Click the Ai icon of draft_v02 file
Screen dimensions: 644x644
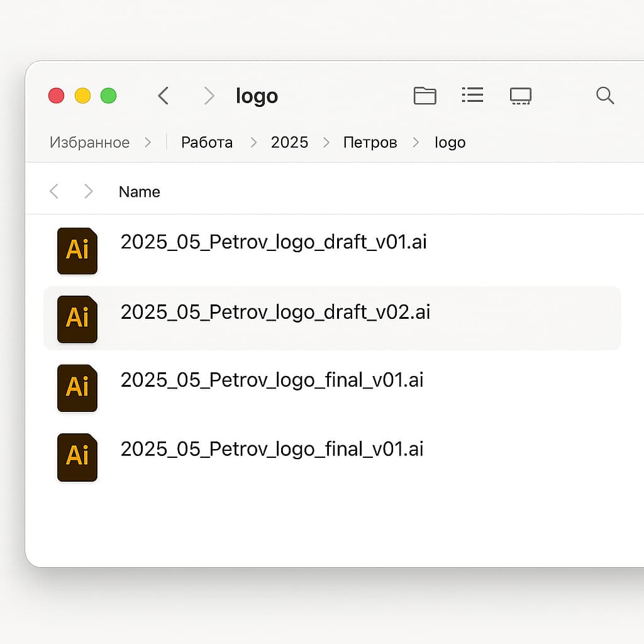[x=77, y=319]
